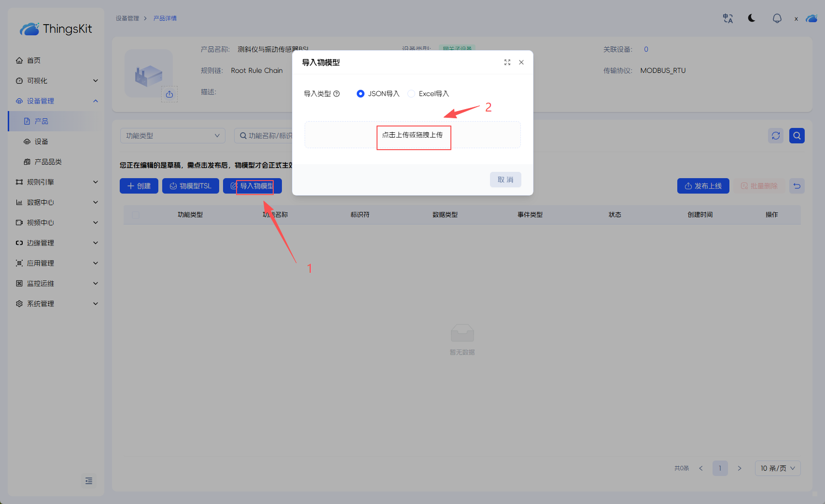Open the 10 条/页 page size dropdown
This screenshot has width=825, height=504.
click(x=777, y=468)
